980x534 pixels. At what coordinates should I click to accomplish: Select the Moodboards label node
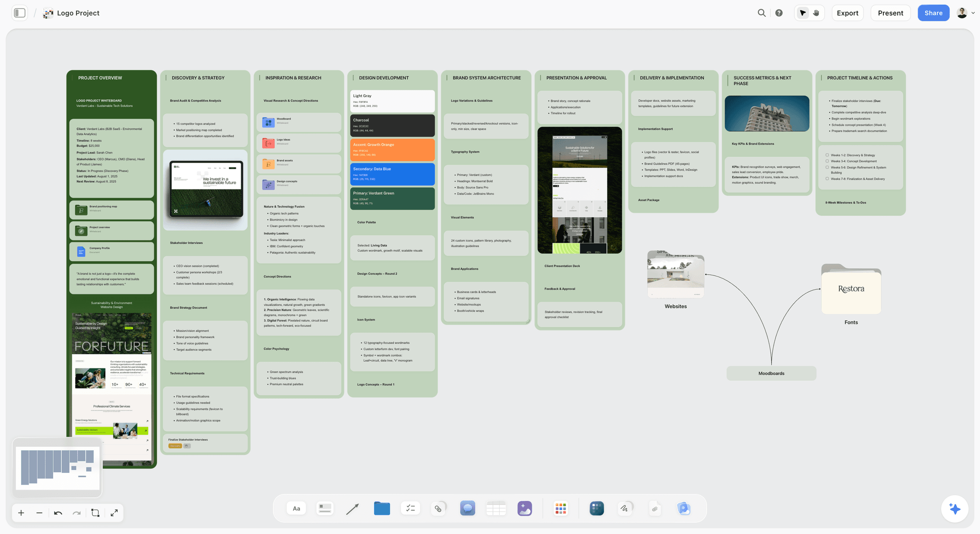coord(771,373)
